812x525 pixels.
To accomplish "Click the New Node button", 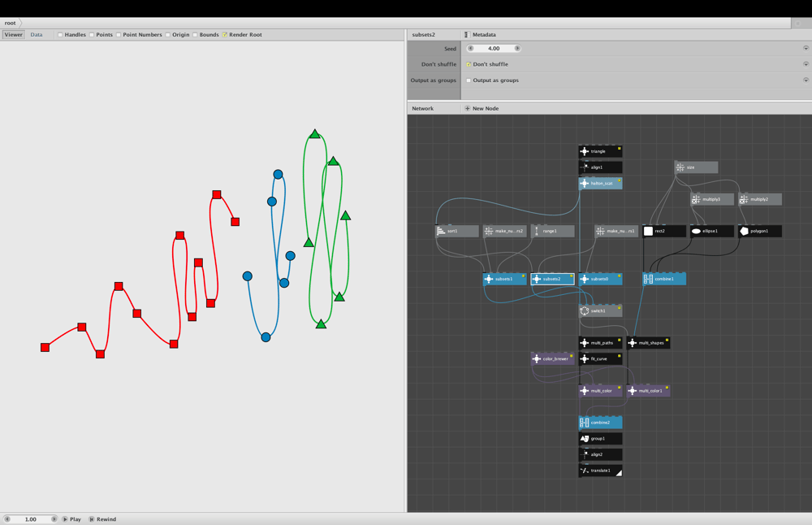I will 482,108.
